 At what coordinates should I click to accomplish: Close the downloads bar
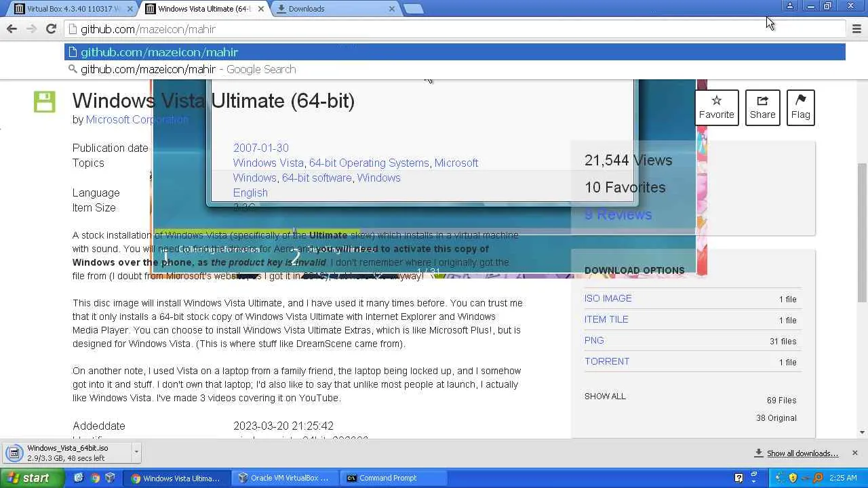tap(854, 453)
